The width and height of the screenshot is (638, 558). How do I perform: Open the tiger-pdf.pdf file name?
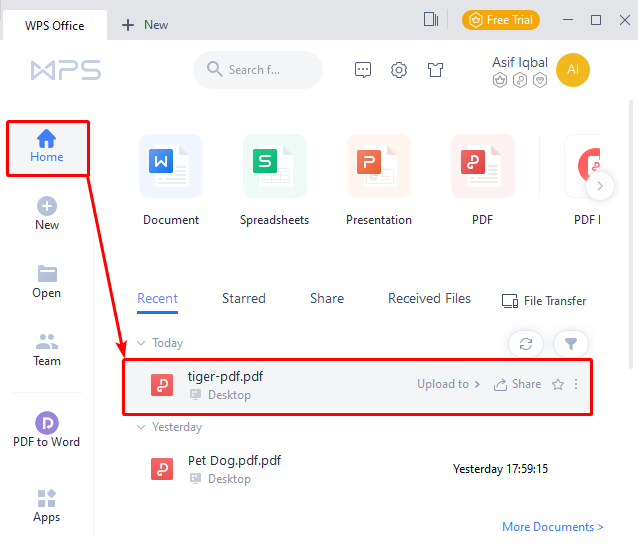tap(225, 376)
